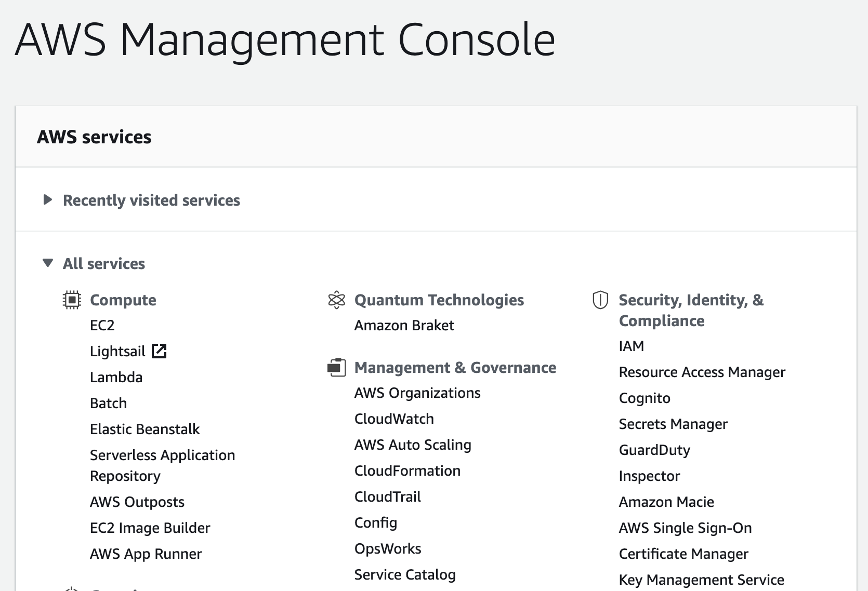Open the EC2 service
This screenshot has width=868, height=591.
[x=102, y=325]
